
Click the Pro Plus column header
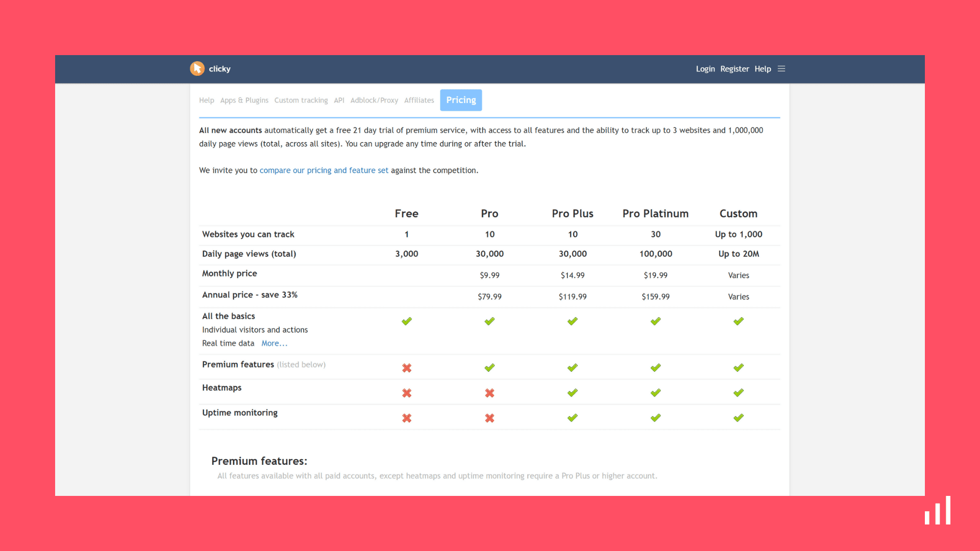(573, 214)
